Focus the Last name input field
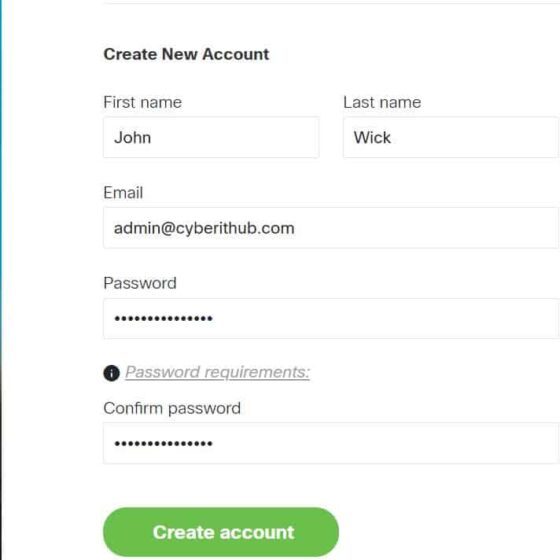The image size is (560, 560). (x=451, y=138)
